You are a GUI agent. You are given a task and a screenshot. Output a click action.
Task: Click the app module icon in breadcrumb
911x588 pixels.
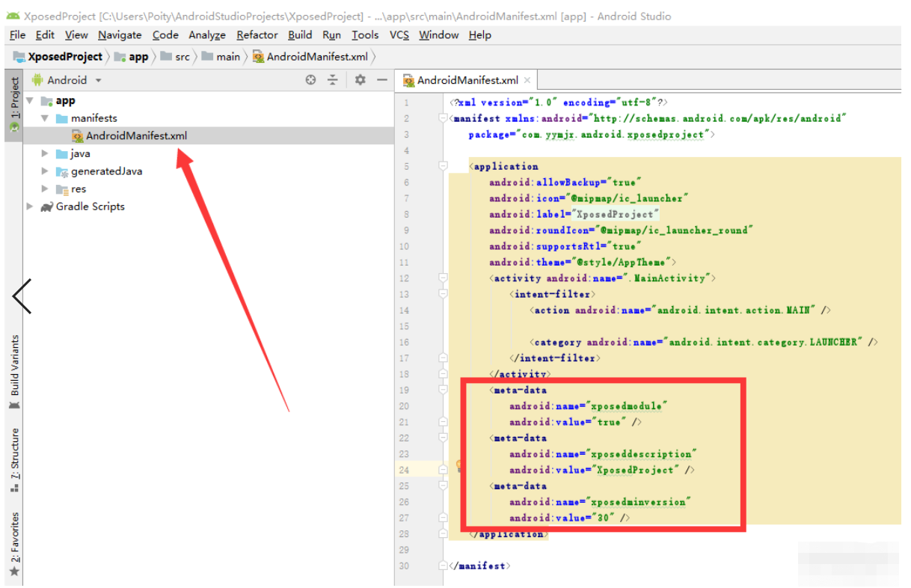[120, 57]
